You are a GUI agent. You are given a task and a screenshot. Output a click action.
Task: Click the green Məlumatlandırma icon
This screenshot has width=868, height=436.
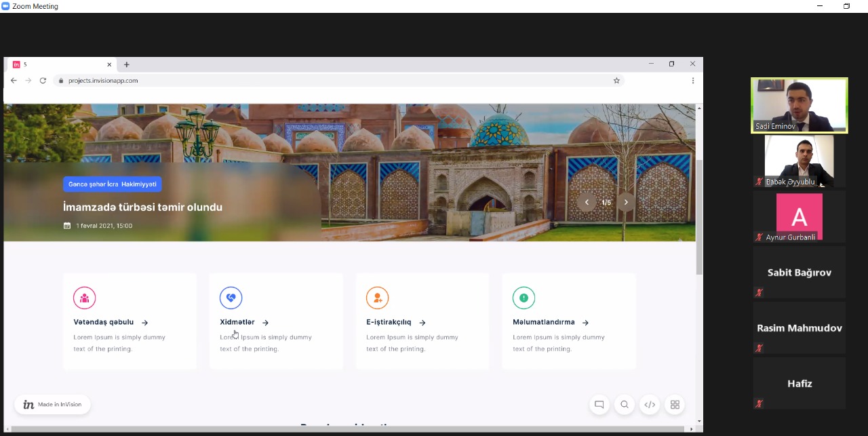[x=524, y=298]
